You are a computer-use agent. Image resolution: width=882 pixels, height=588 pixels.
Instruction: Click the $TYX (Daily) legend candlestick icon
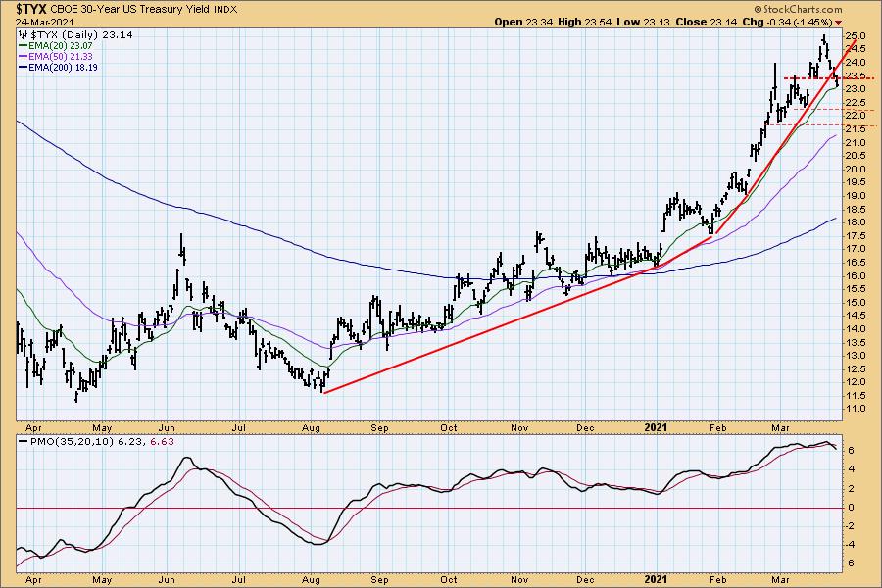23,32
